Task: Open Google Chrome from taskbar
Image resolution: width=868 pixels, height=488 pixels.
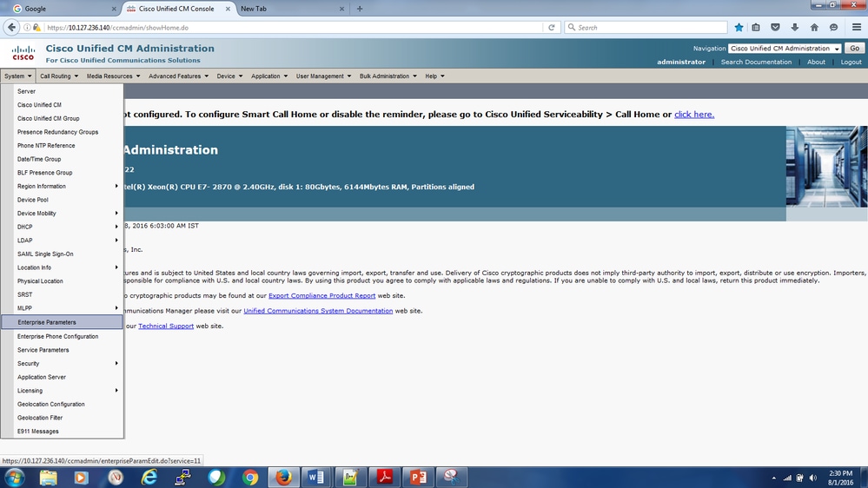Action: tap(250, 478)
